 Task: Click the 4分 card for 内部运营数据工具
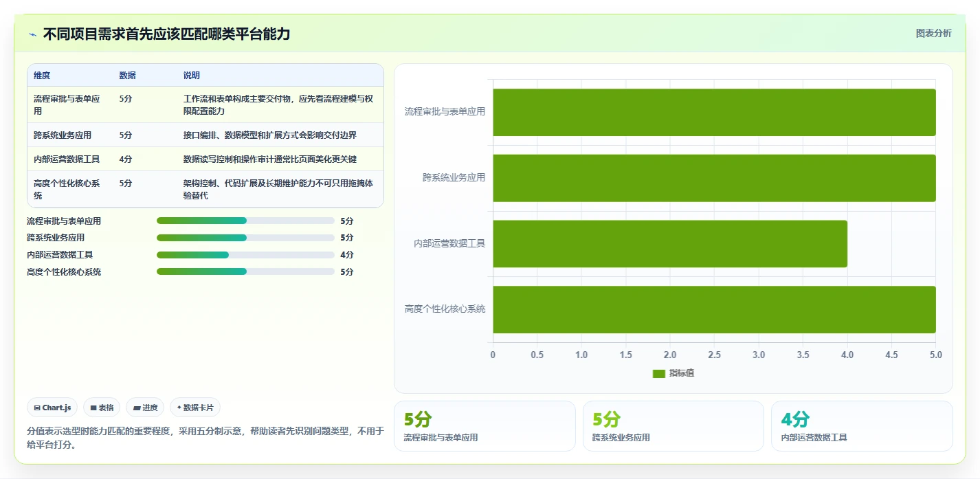click(862, 426)
